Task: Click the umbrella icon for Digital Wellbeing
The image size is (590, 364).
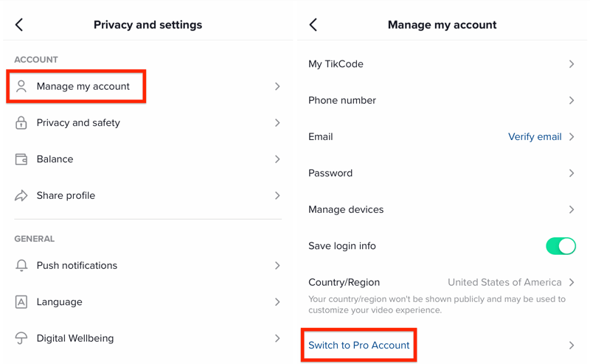Action: pyautogui.click(x=21, y=338)
